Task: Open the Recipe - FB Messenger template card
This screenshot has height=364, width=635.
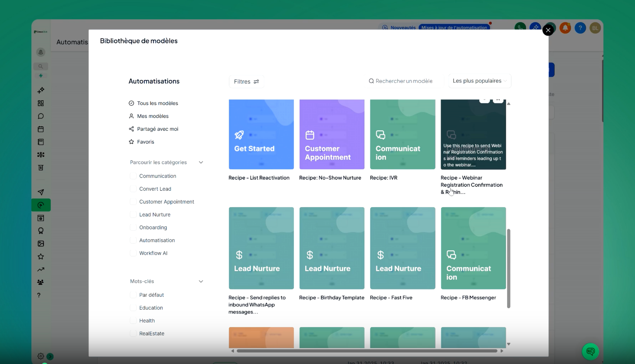Action: tap(473, 248)
